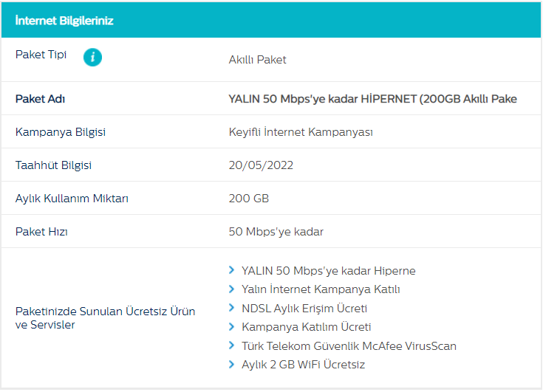Click chevron beside NDSL Aylık Erişim Ücreti
Viewport: 543px width, 392px height.
tap(232, 308)
